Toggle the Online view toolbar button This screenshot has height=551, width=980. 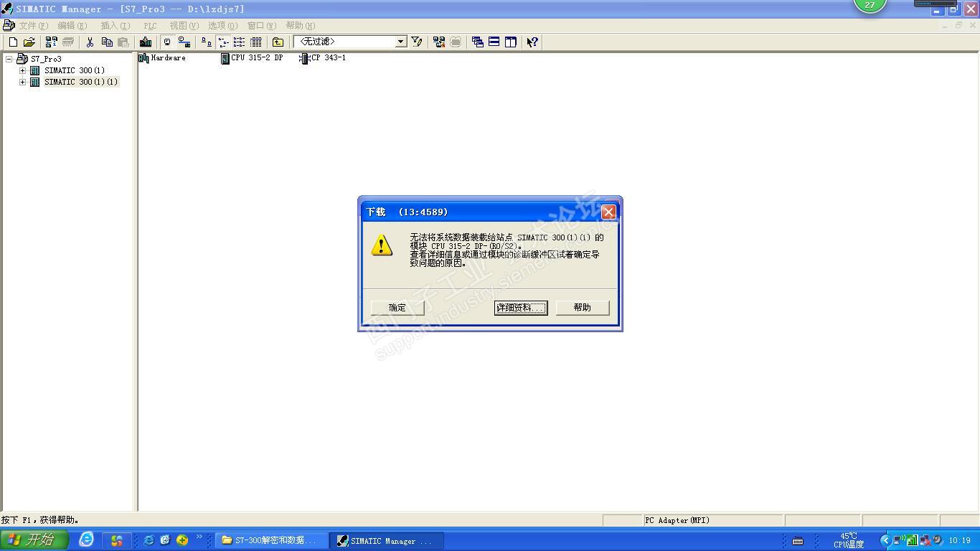pyautogui.click(x=167, y=42)
